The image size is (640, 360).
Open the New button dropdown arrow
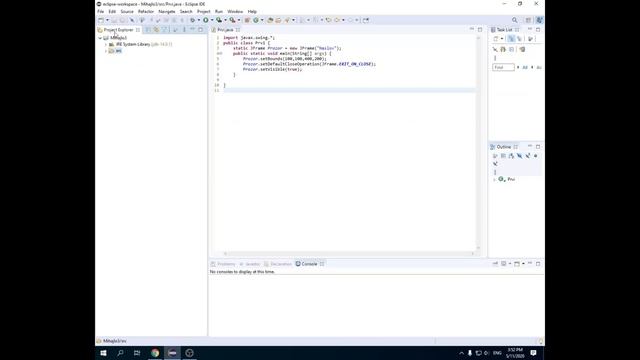(x=107, y=20)
